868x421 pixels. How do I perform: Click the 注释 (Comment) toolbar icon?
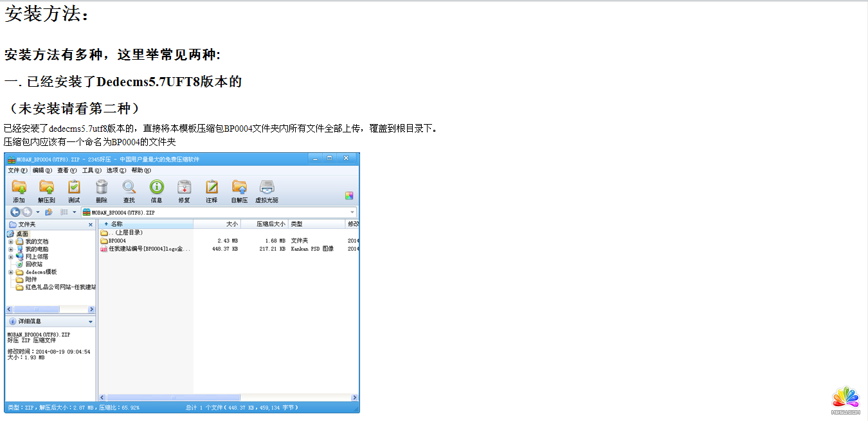213,191
